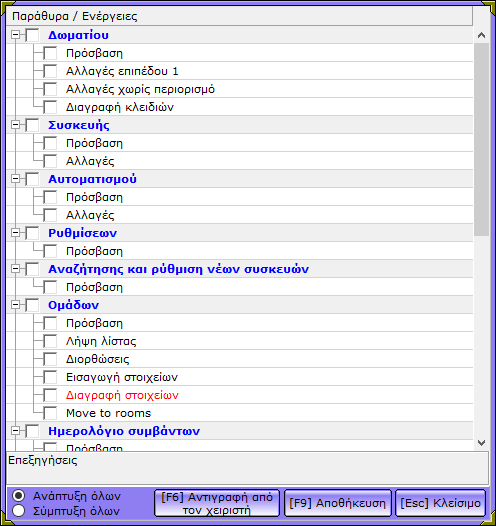Collapse the Συσκευής tree group
Image resolution: width=496 pixels, height=526 pixels.
15,124
